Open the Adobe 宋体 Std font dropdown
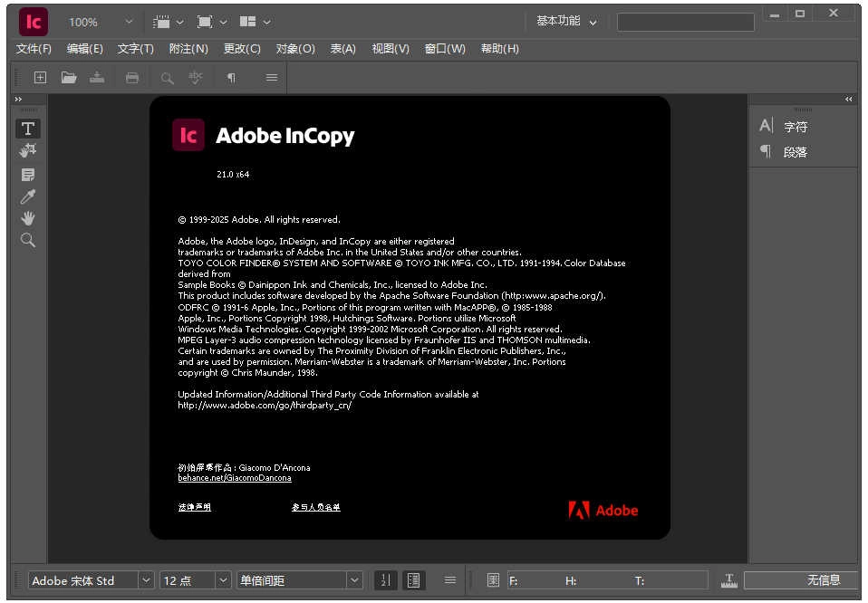The width and height of the screenshot is (868, 603). tap(146, 580)
